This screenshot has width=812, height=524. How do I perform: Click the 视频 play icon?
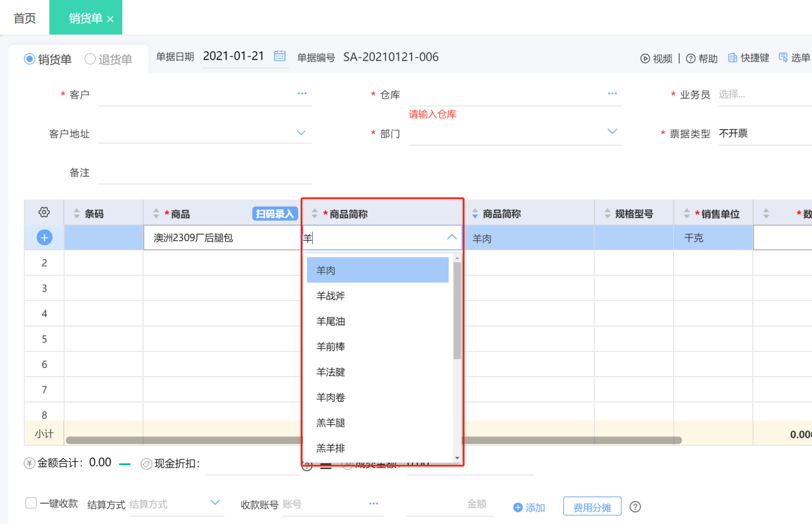(x=645, y=58)
